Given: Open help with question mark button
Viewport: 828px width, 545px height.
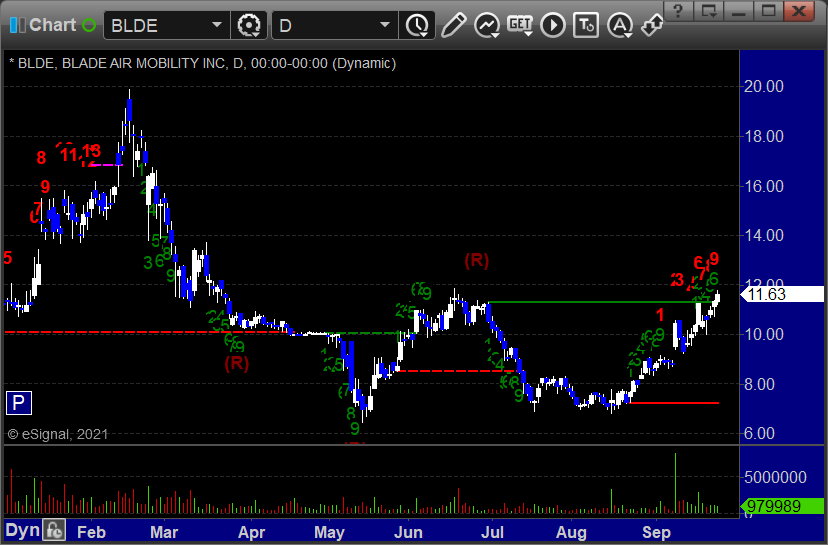Looking at the screenshot, I should [678, 11].
